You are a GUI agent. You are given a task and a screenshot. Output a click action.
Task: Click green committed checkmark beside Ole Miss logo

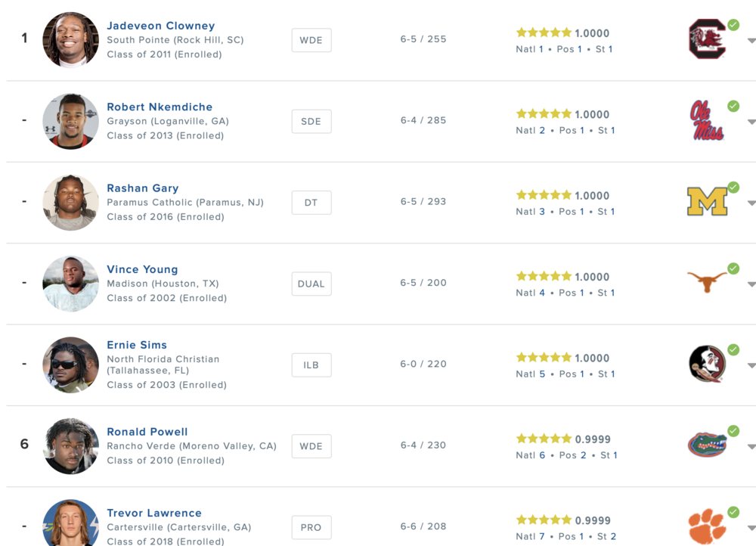tap(733, 106)
